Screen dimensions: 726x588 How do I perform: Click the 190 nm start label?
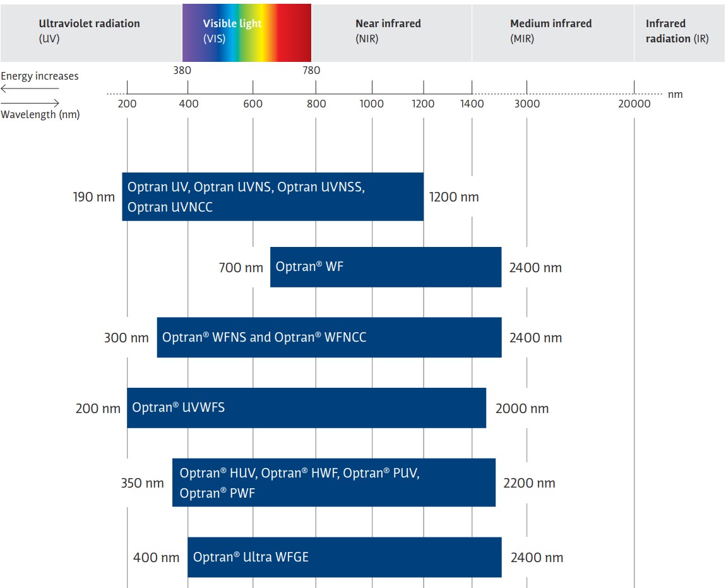pyautogui.click(x=94, y=197)
